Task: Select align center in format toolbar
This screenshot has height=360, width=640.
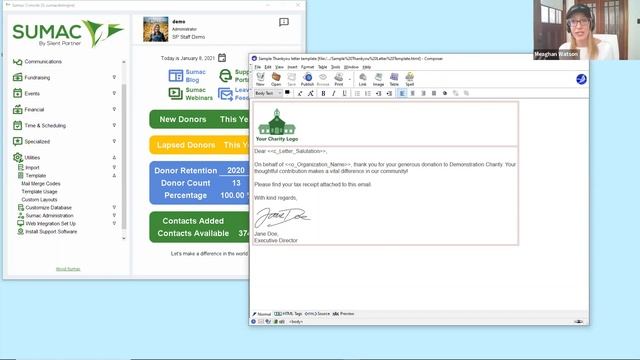Action: 413,93
